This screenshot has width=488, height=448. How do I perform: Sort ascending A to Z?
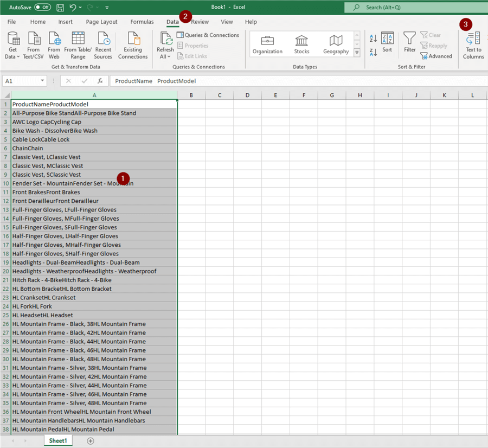[373, 39]
